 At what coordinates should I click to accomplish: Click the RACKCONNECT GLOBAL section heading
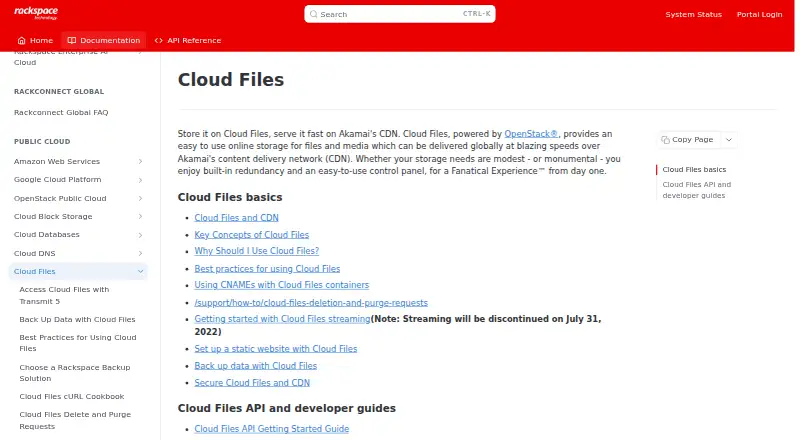(x=59, y=91)
